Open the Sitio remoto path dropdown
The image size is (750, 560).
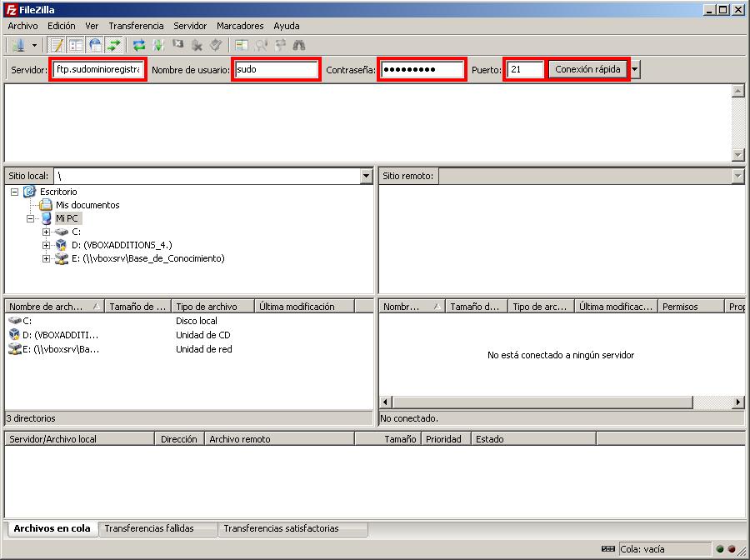click(738, 176)
